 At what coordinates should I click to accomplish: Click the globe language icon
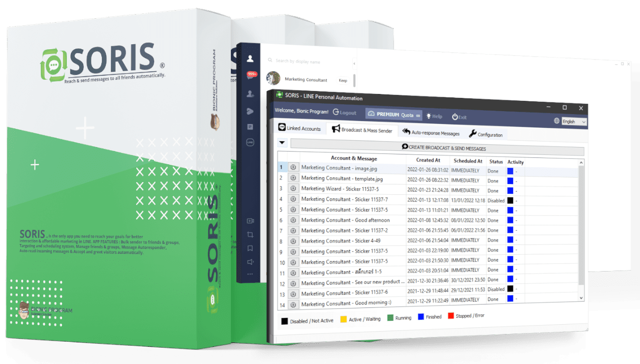click(x=557, y=121)
